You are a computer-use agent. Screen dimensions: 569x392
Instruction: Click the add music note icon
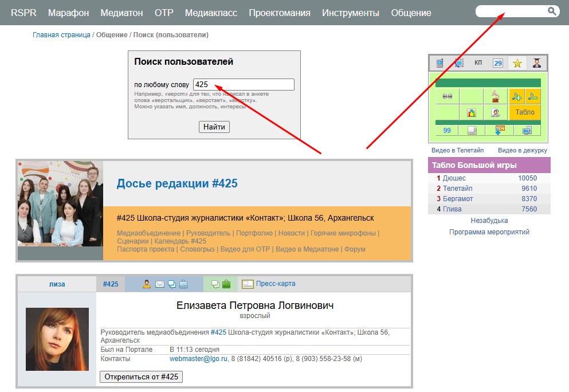coord(517,96)
